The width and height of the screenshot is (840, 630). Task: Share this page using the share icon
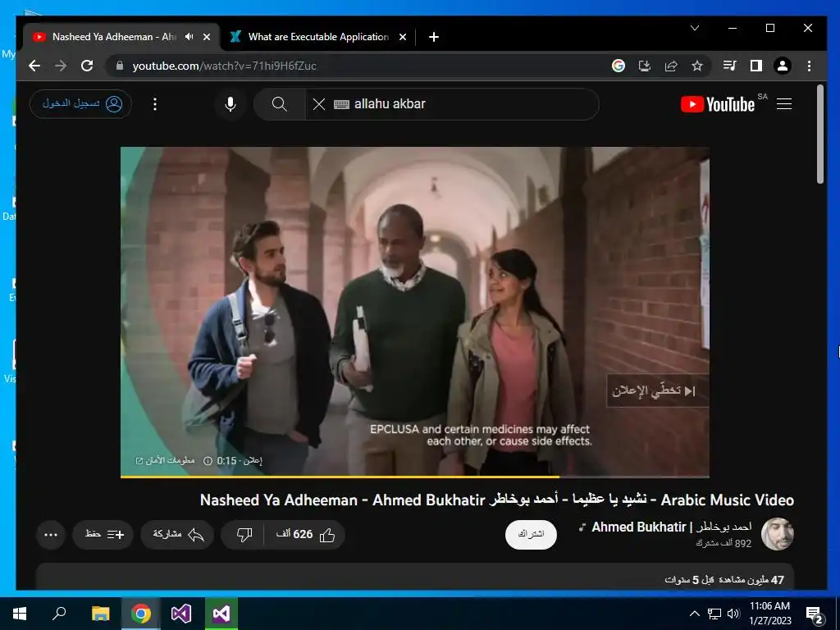(671, 66)
